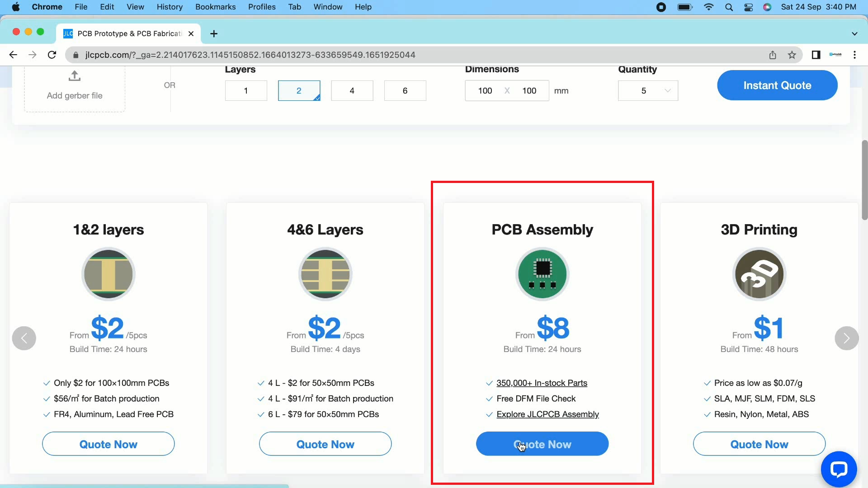
Task: Click Quote Now under 3D Printing
Action: click(x=759, y=444)
